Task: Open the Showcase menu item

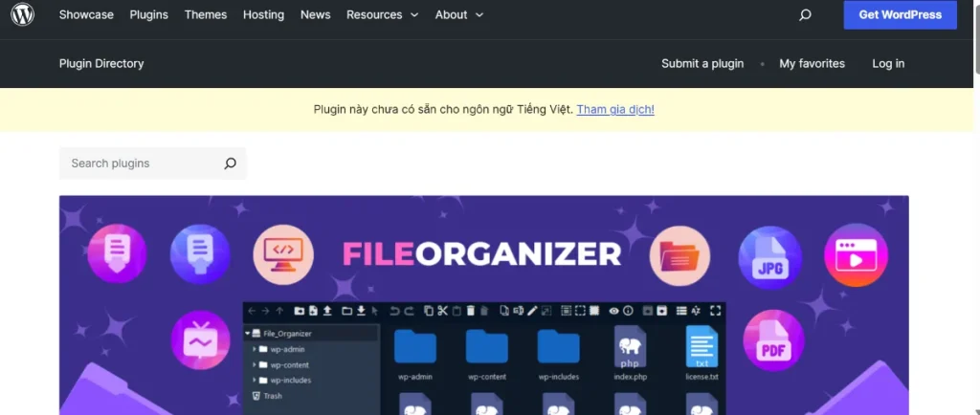Action: (86, 14)
